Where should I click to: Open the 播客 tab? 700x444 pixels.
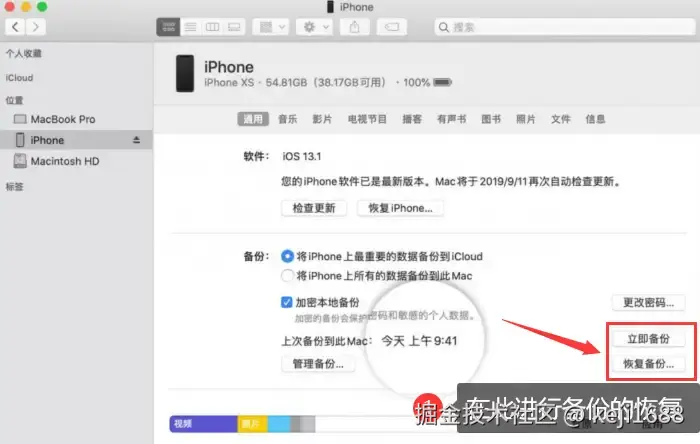[x=412, y=119]
